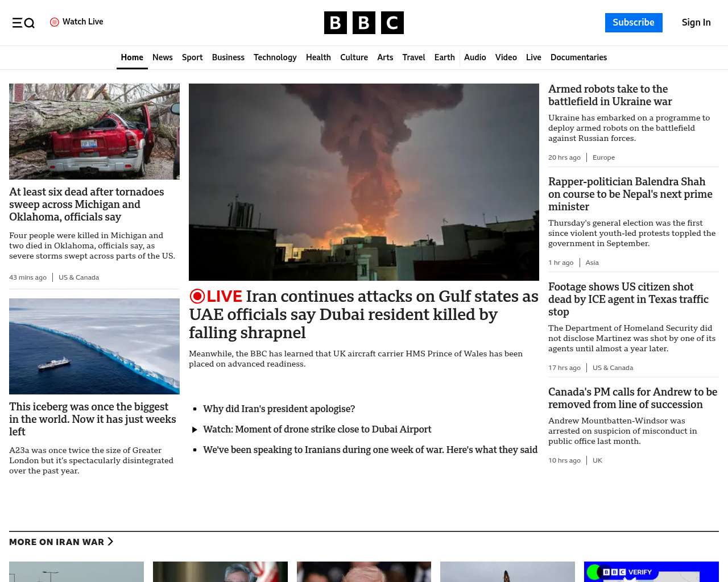Screen dimensions: 728x582
Task: Open Why did Iran's president apologise link
Action: pos(279,409)
